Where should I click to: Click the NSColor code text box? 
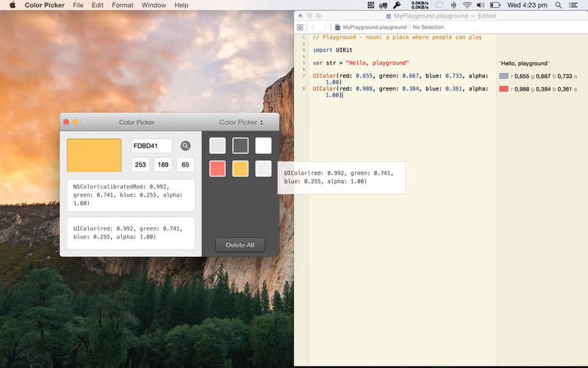pos(131,195)
